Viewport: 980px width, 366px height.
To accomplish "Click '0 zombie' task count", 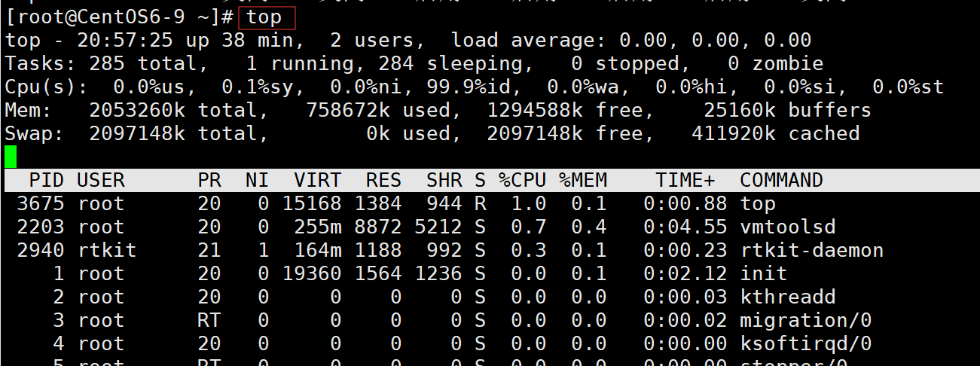I will click(x=776, y=64).
